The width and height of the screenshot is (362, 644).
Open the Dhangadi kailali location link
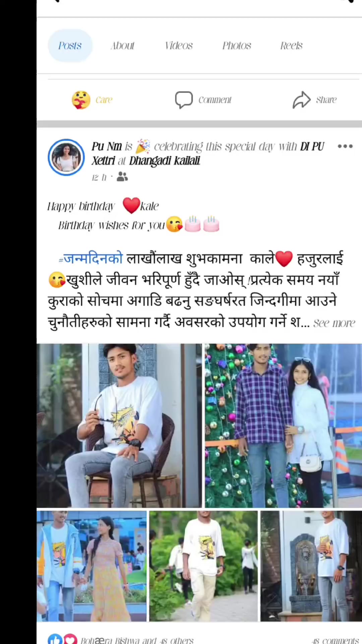pyautogui.click(x=165, y=161)
